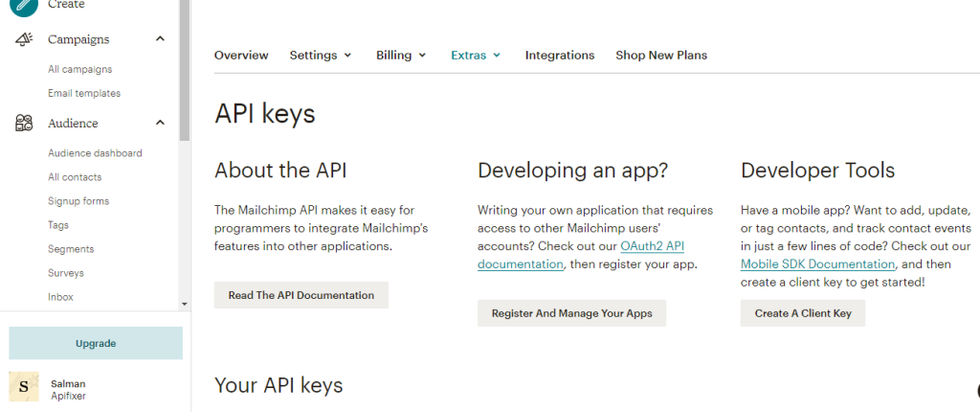Click the Create A Client Key button

point(802,313)
